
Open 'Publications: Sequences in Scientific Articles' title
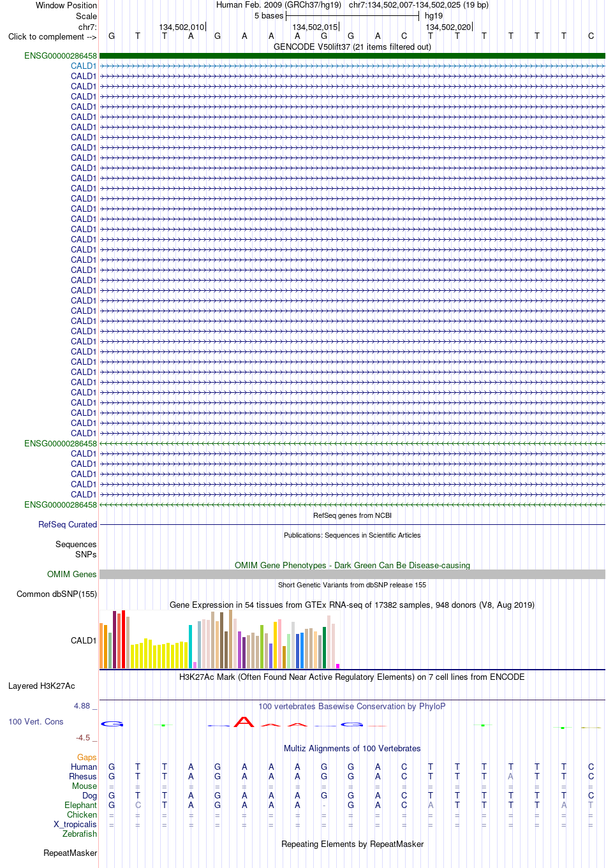tap(352, 535)
